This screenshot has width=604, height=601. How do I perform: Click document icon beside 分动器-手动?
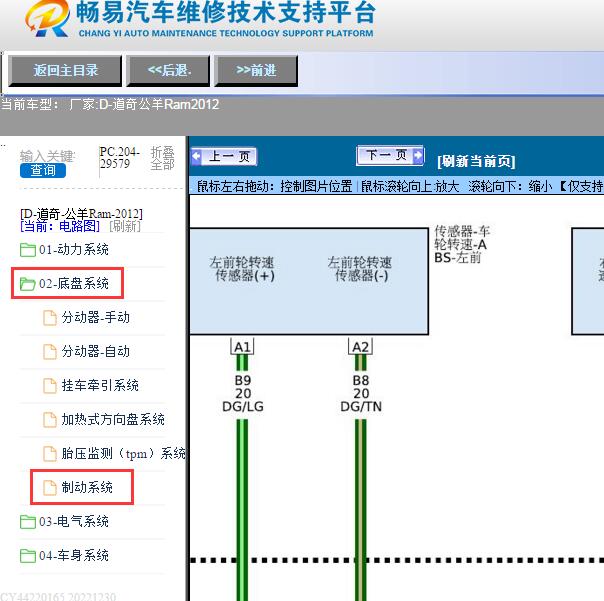coord(50,318)
